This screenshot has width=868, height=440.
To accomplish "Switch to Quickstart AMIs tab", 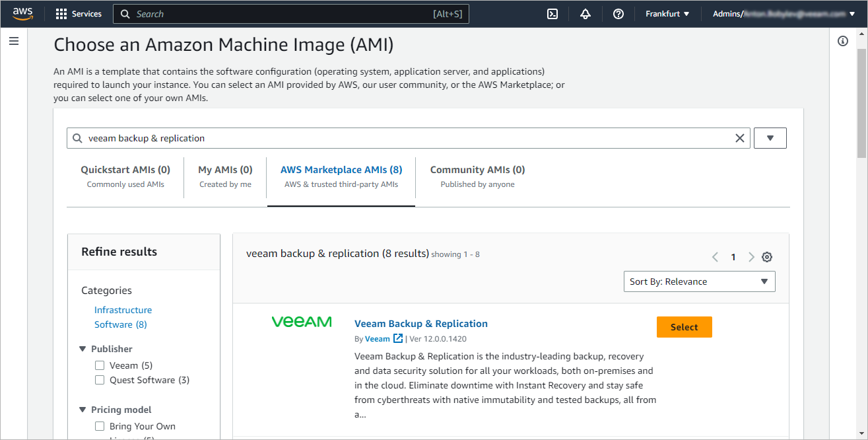I will coord(125,176).
